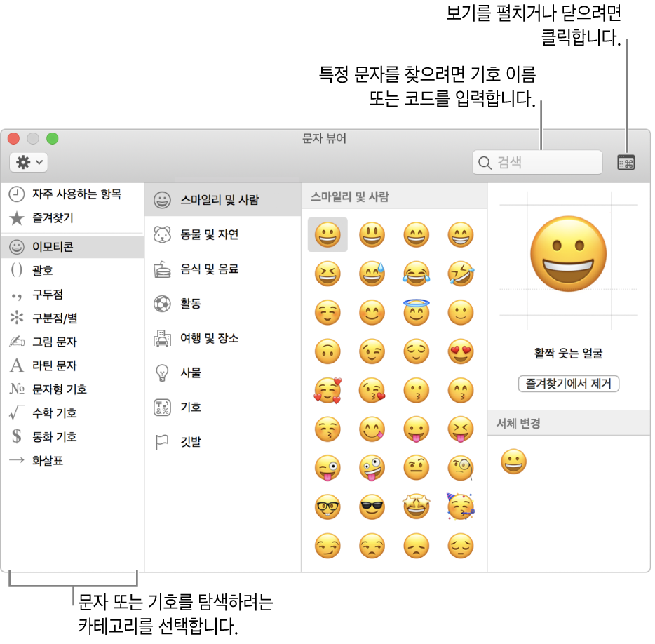Choose the face blowing a kiss emoji

[x=372, y=390]
